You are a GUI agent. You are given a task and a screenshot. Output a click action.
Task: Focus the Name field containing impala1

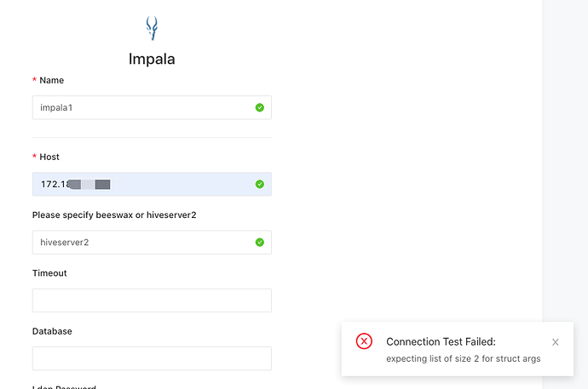152,107
